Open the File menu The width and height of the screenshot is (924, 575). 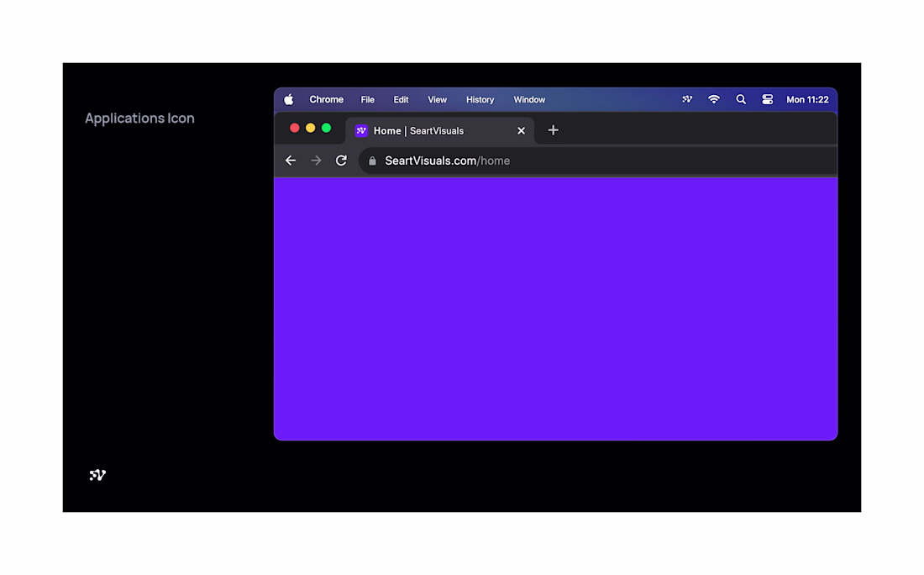[368, 100]
